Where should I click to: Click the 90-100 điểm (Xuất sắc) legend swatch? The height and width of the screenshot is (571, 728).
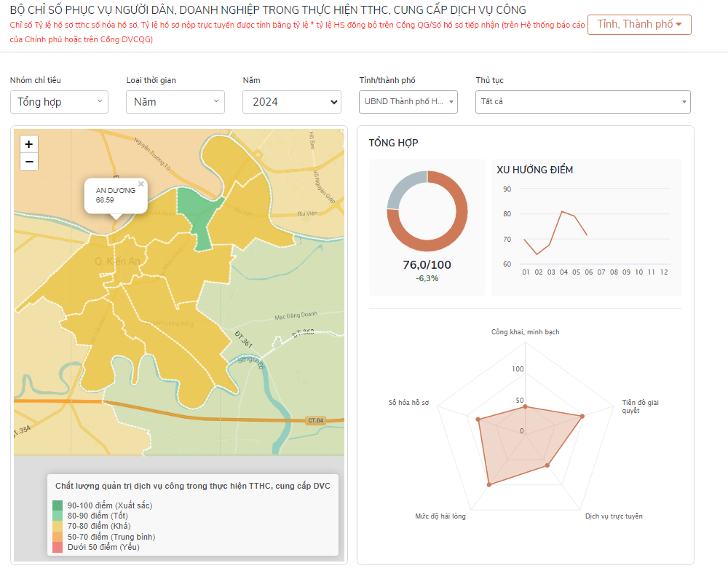click(58, 505)
